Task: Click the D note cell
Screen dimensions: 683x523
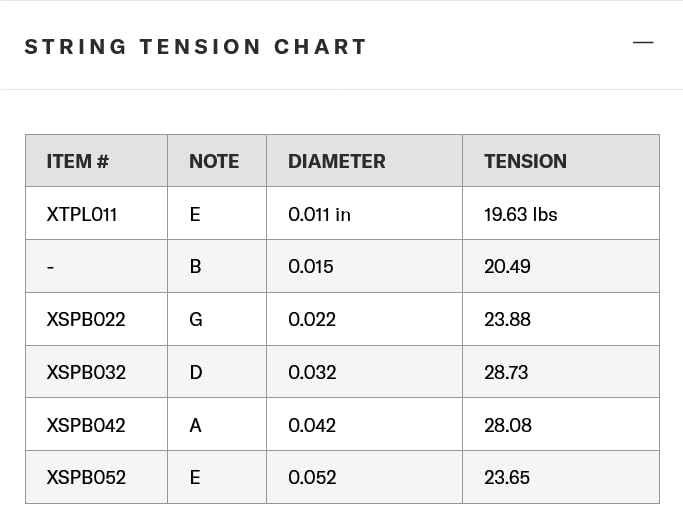Action: point(196,373)
